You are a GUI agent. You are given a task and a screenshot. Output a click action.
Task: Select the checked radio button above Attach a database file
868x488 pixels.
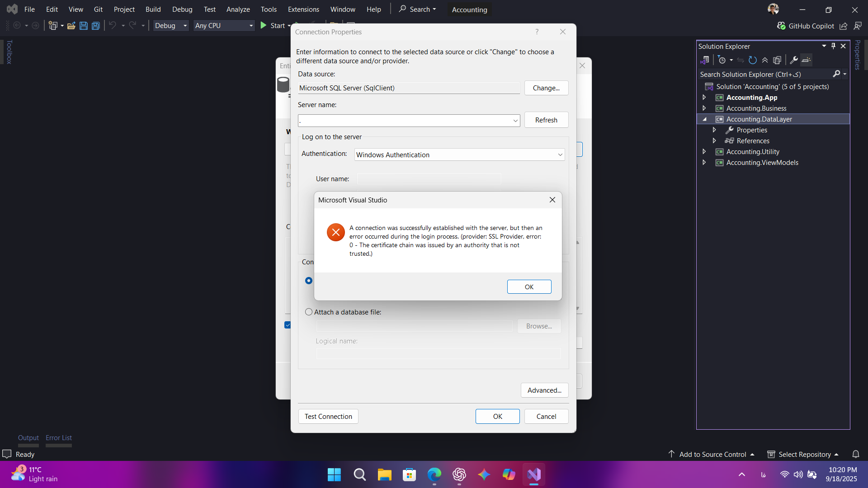click(309, 281)
